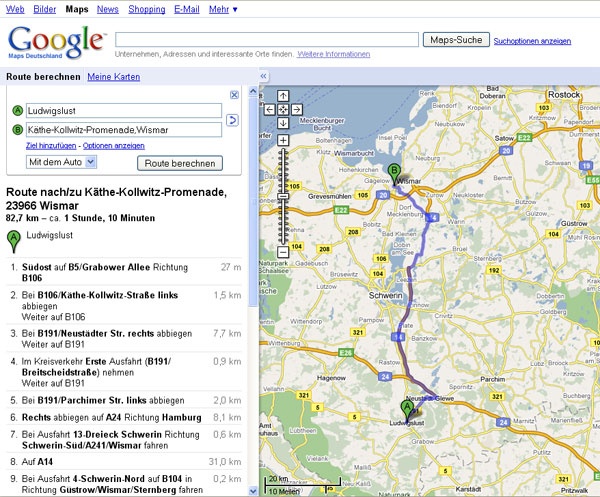This screenshot has height=497, width=600.
Task: Click the green A icon next to start field
Action: tap(17, 111)
